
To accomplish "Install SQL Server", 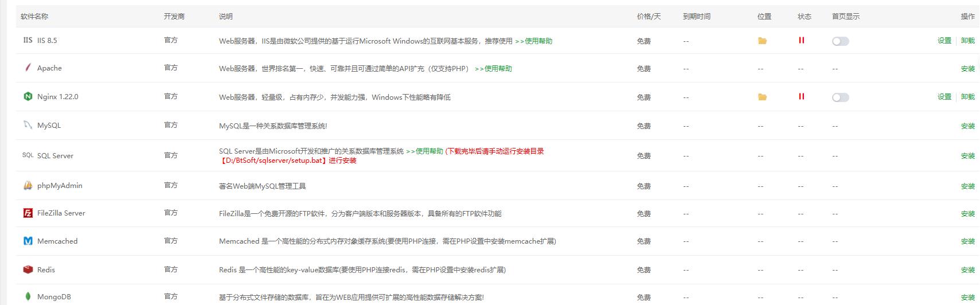I will pos(968,156).
